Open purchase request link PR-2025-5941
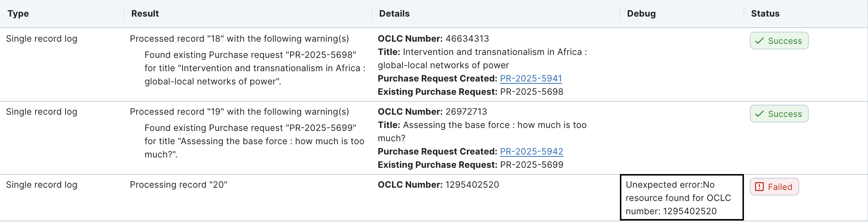This screenshot has height=222, width=868. (x=531, y=79)
